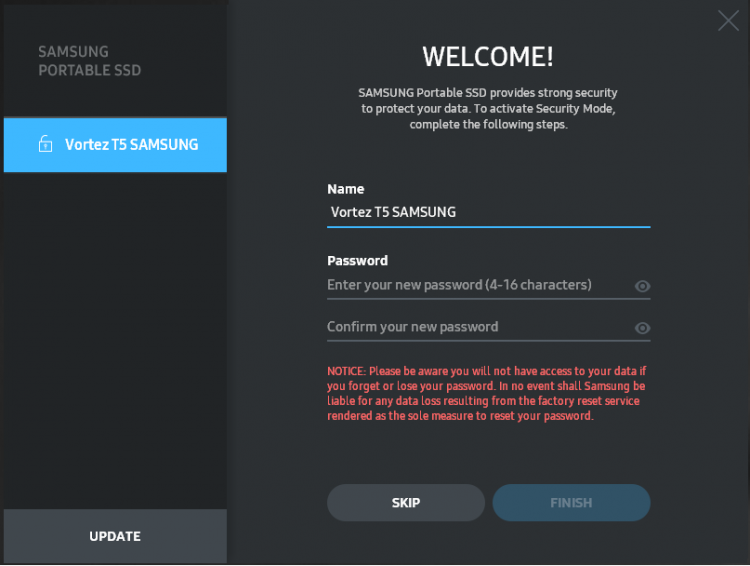This screenshot has height=566, width=750.
Task: Select the Vortez T5 SAMSUNG device entry
Action: 115,144
